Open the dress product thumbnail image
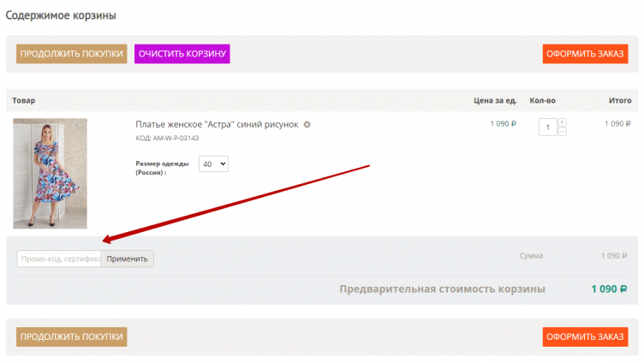Screen dimensions: 644x363 [51, 173]
